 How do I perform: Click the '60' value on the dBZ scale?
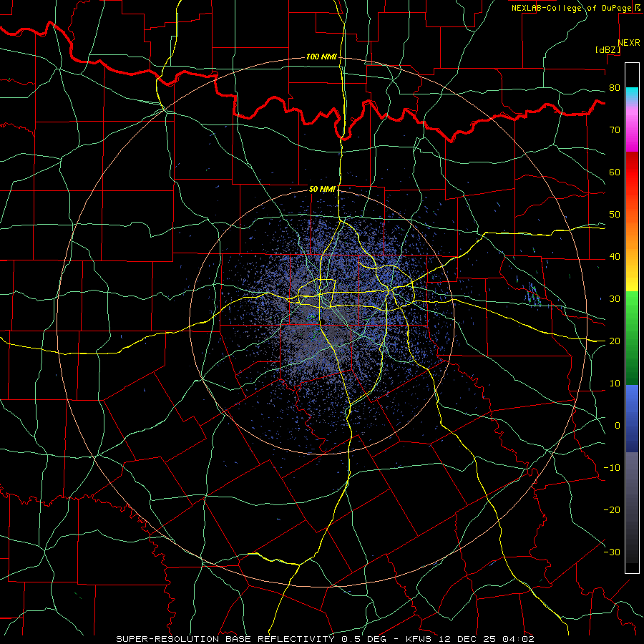click(x=615, y=172)
